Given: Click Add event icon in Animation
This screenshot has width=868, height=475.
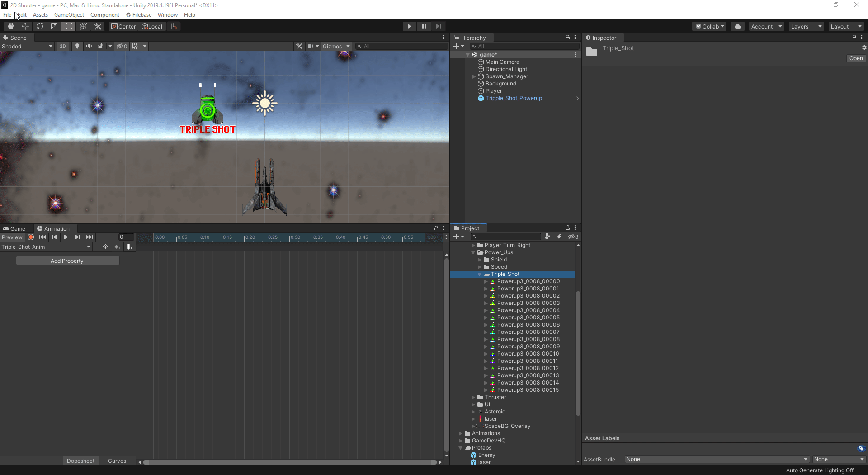Looking at the screenshot, I should point(129,247).
